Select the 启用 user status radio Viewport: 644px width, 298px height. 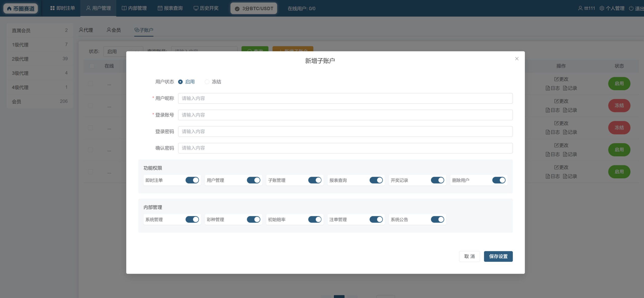180,82
